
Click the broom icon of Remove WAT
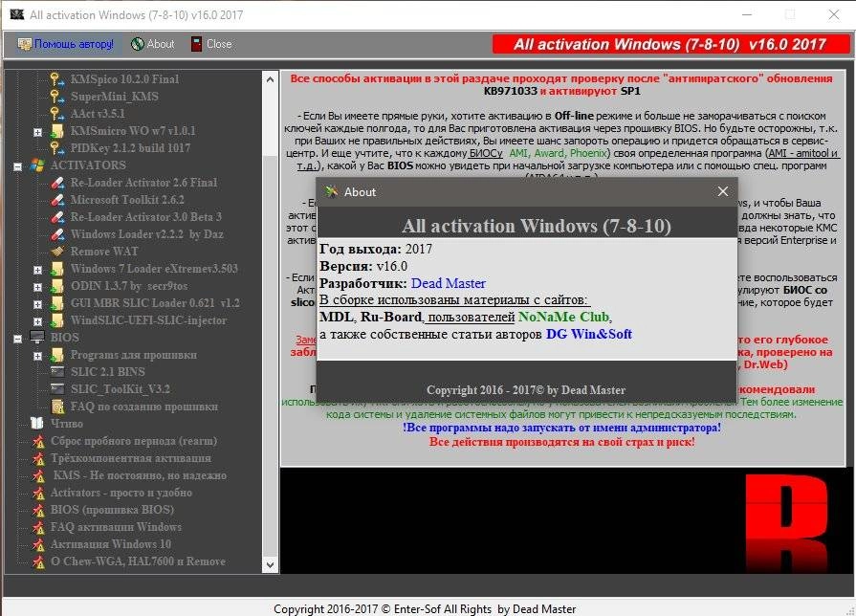56,252
